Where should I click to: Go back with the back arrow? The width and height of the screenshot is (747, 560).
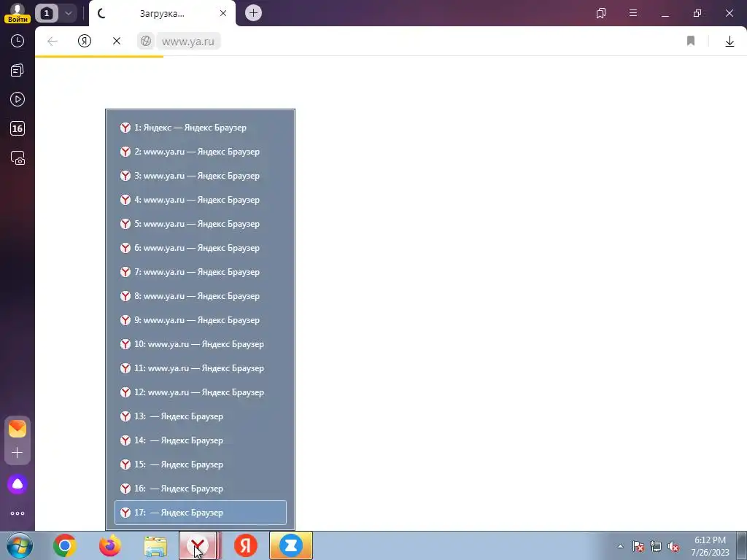tap(53, 42)
